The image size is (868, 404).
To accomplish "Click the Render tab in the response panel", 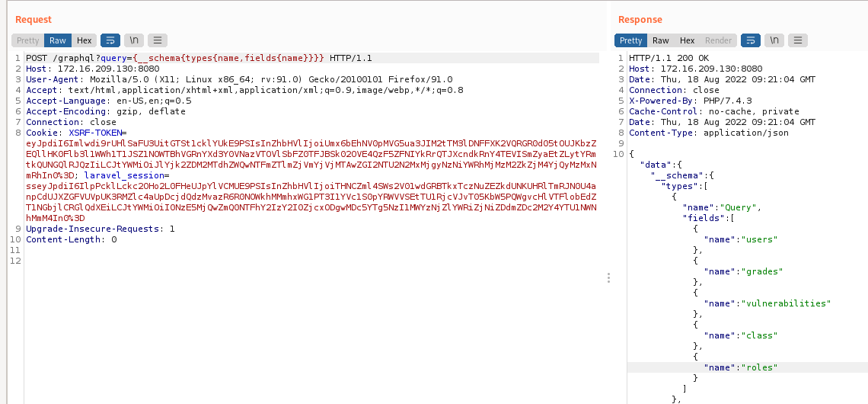I will coord(718,40).
